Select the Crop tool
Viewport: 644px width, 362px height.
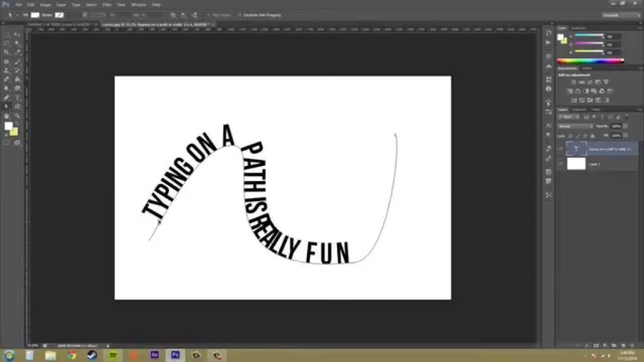(7, 52)
